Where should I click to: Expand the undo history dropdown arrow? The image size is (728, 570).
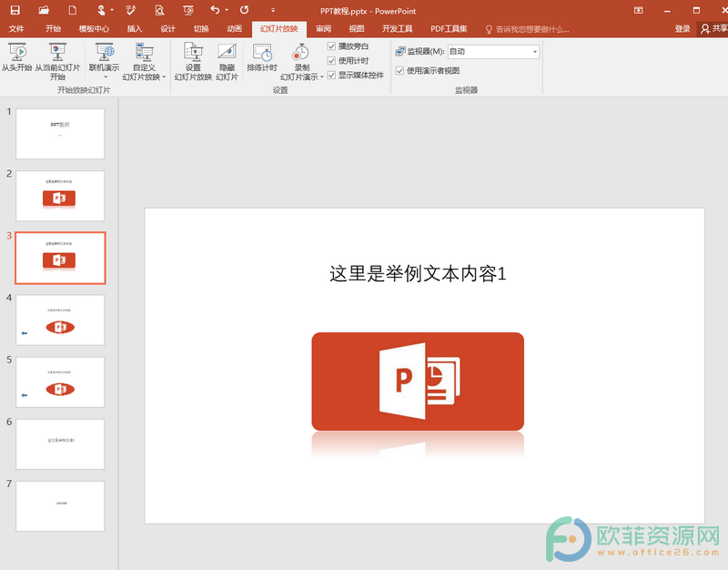pos(227,10)
